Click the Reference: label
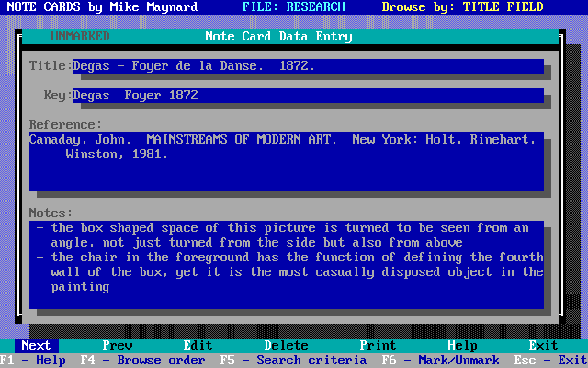This screenshot has height=368, width=588. pyautogui.click(x=65, y=125)
